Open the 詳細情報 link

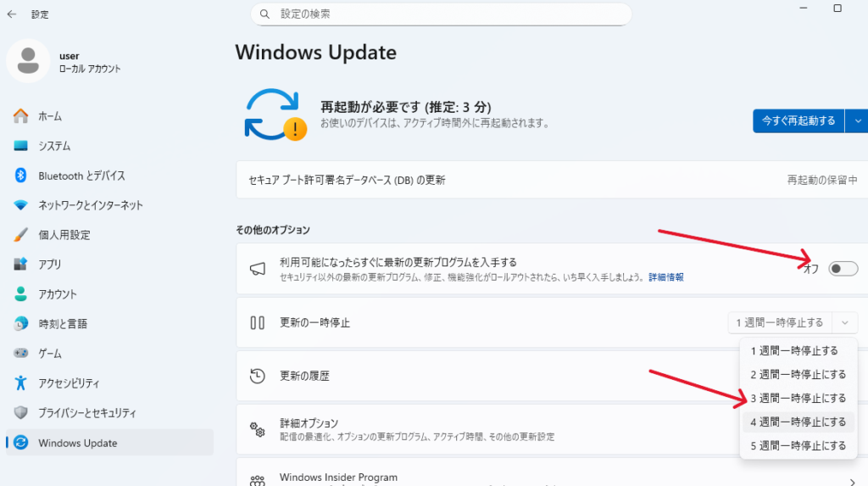(666, 277)
